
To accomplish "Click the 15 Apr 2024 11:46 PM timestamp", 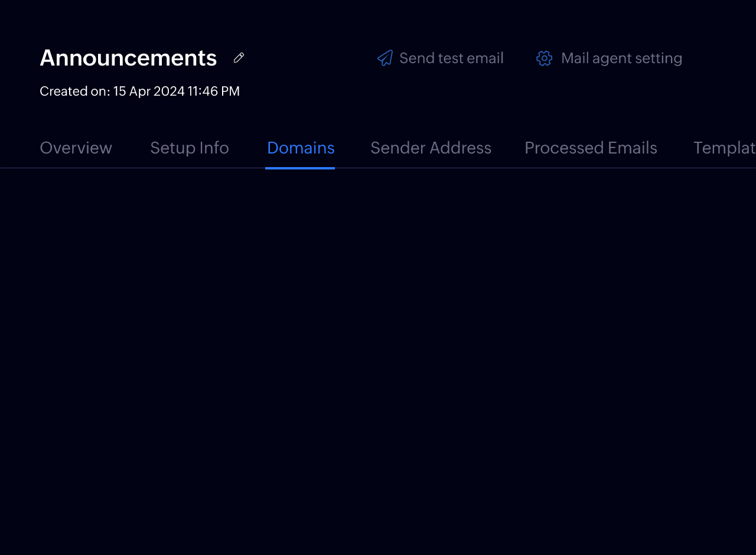I will point(177,92).
